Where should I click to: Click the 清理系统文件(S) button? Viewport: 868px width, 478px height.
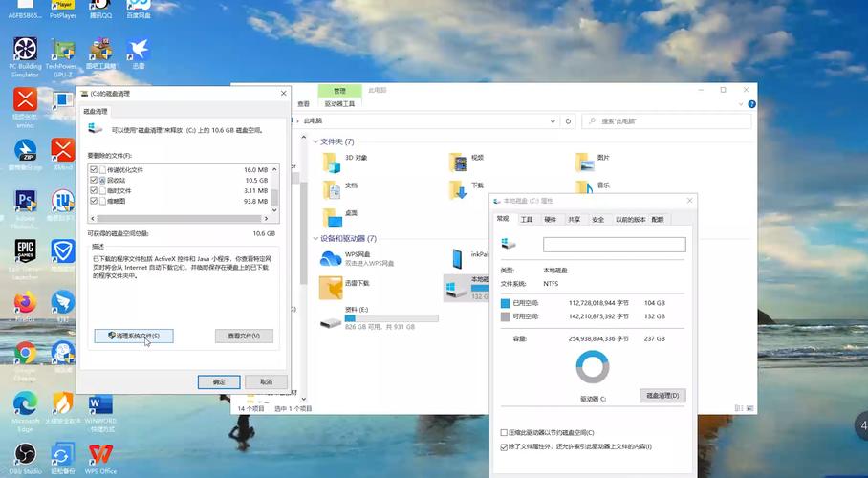(134, 336)
